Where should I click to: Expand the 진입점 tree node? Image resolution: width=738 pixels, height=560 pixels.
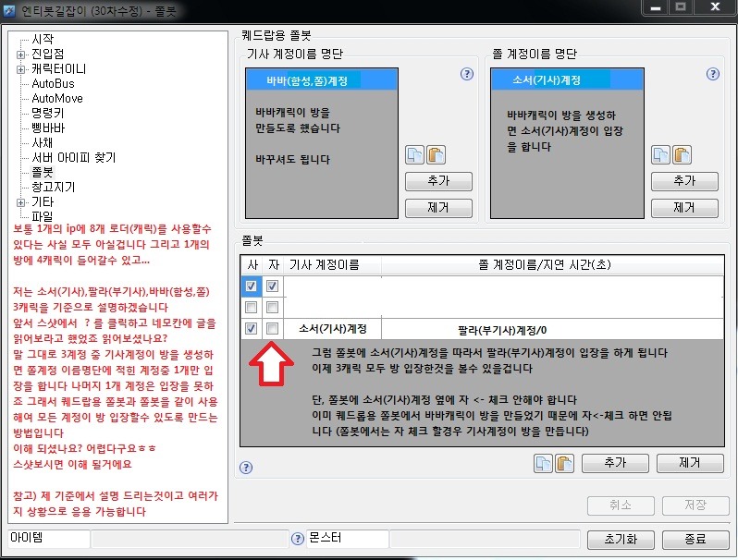(x=20, y=55)
